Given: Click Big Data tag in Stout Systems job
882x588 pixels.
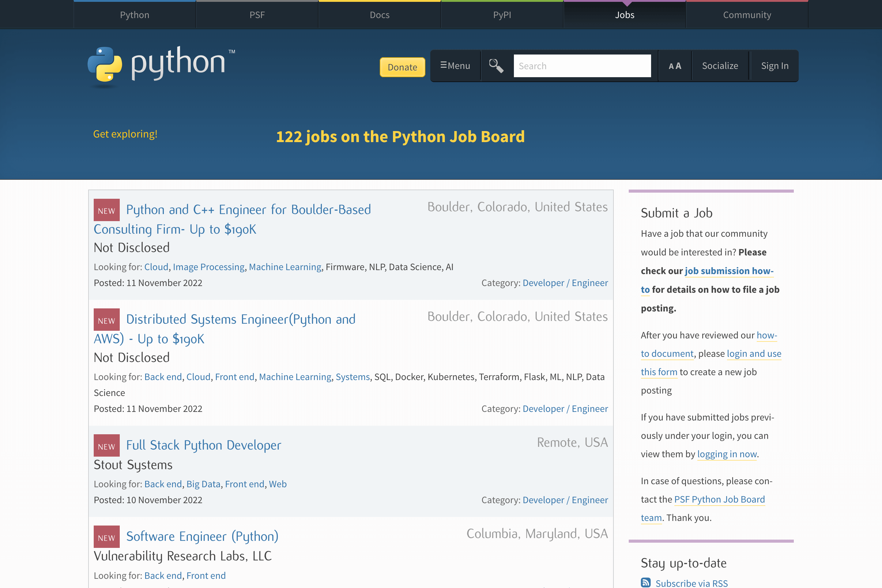Looking at the screenshot, I should [x=203, y=484].
